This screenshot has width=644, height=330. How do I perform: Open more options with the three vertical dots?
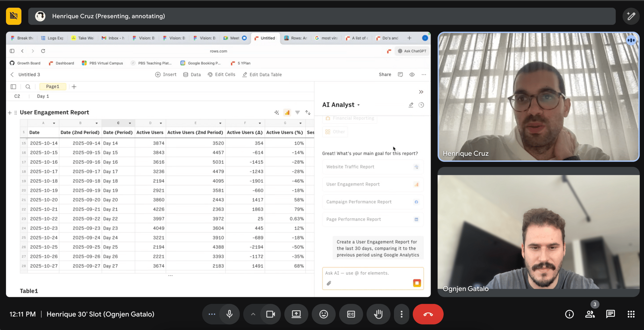tap(401, 314)
